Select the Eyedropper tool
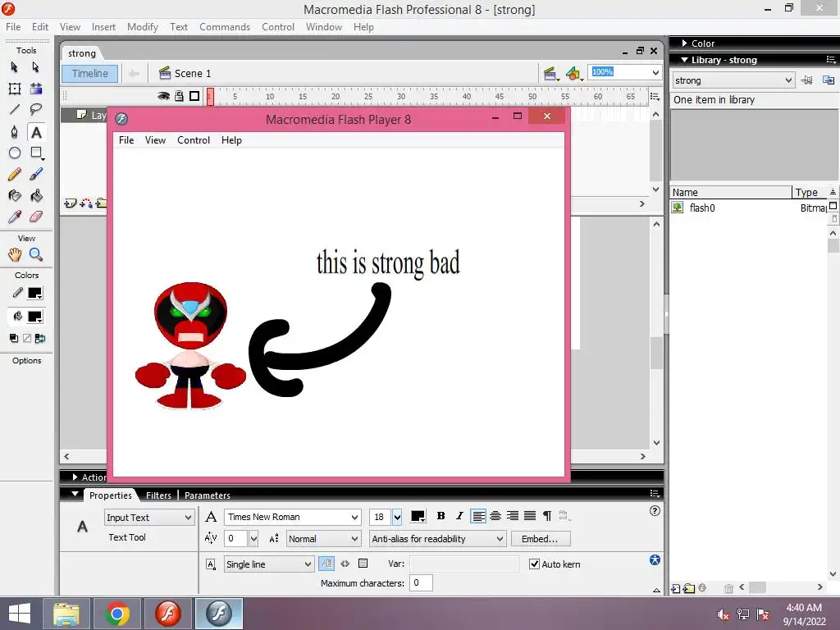Image resolution: width=840 pixels, height=630 pixels. [x=15, y=217]
